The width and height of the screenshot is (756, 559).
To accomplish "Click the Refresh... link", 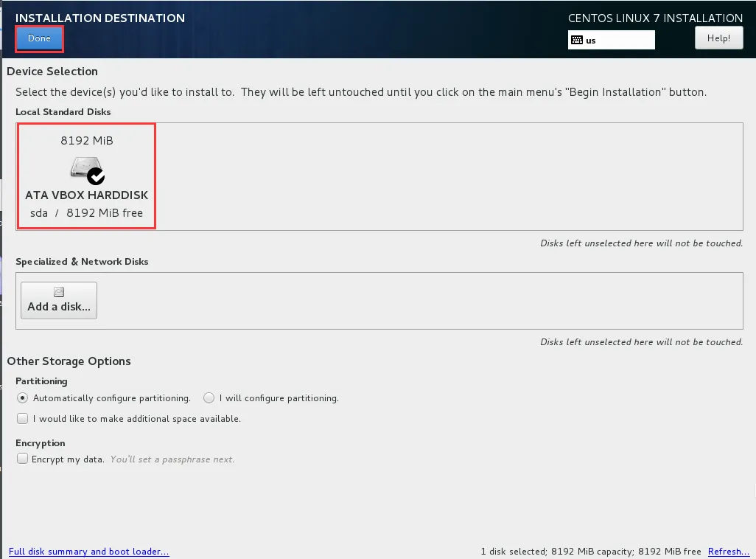I will point(729,552).
